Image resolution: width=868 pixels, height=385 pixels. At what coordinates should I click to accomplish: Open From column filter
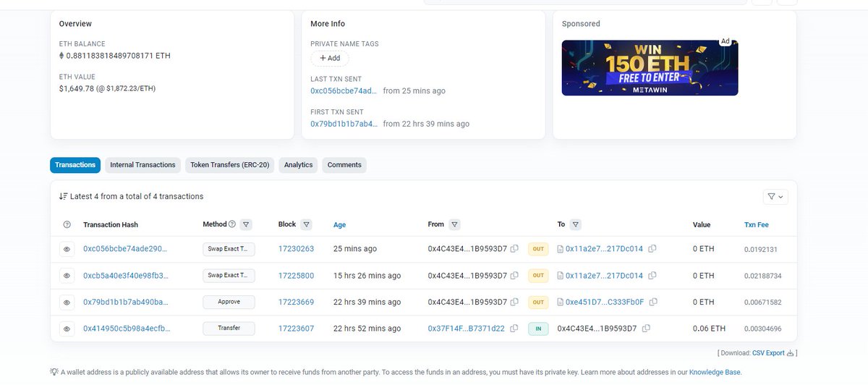pos(455,224)
